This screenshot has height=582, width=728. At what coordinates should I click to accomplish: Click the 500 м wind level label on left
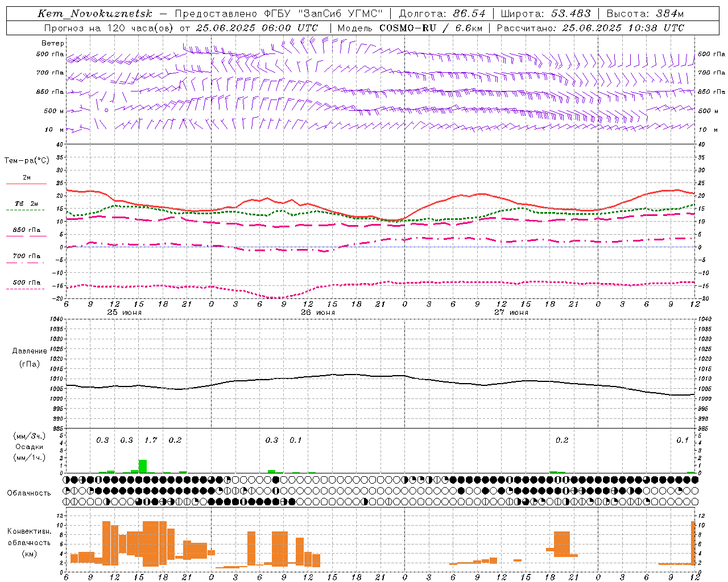pos(55,111)
